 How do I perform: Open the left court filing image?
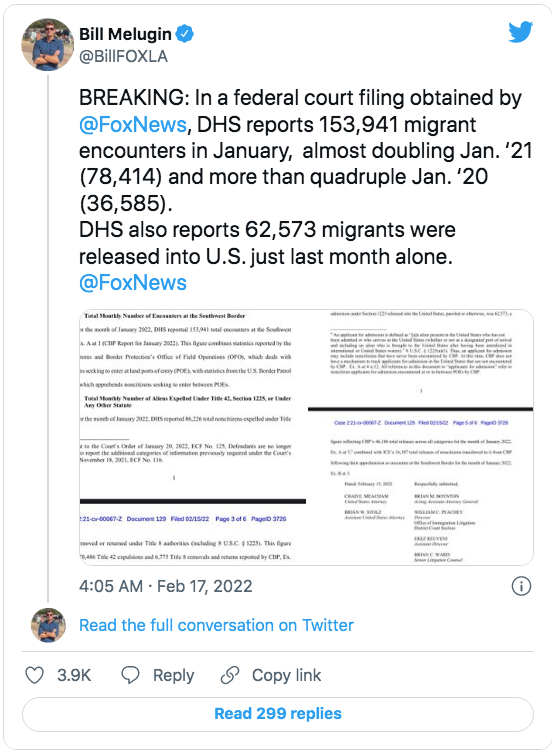(x=193, y=437)
